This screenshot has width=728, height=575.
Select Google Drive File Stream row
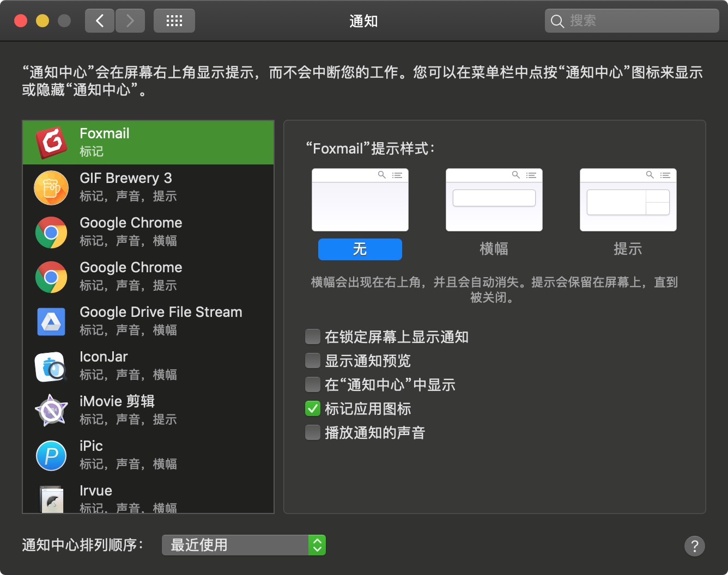tap(148, 321)
